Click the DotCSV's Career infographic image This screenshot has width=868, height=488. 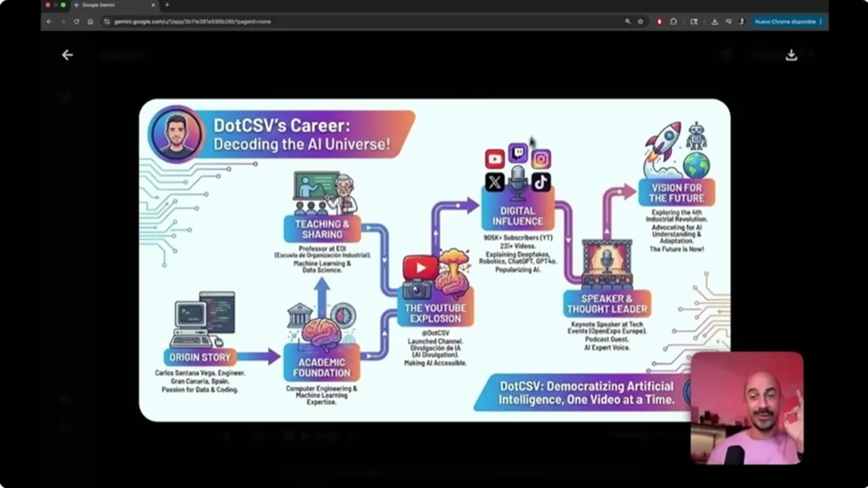[435, 260]
